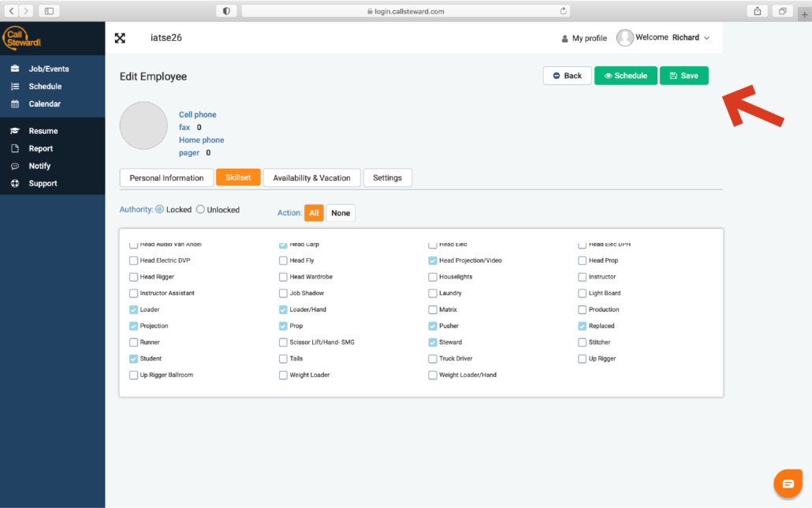Viewport: 812px width, 508px height.
Task: Open the My profile link
Action: coord(584,38)
